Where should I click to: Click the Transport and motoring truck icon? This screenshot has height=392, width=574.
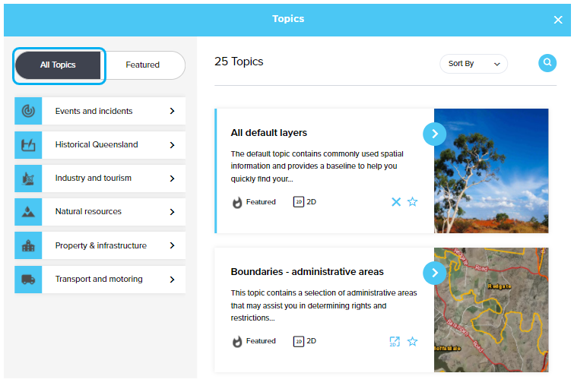(28, 280)
